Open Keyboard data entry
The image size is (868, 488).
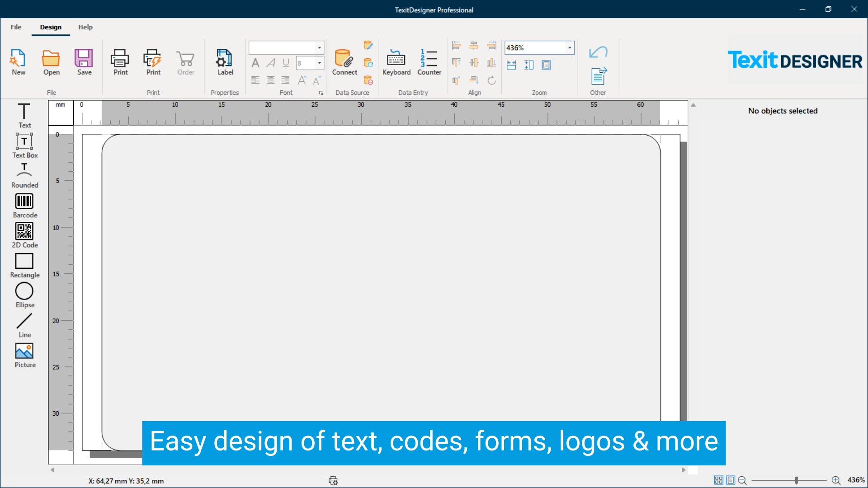point(396,62)
